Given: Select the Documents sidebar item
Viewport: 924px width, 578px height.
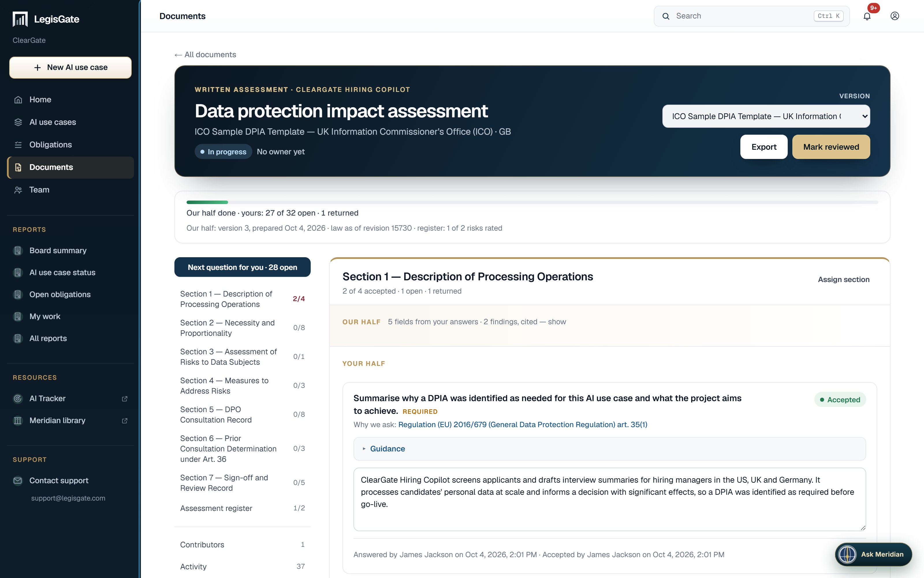Looking at the screenshot, I should (70, 167).
